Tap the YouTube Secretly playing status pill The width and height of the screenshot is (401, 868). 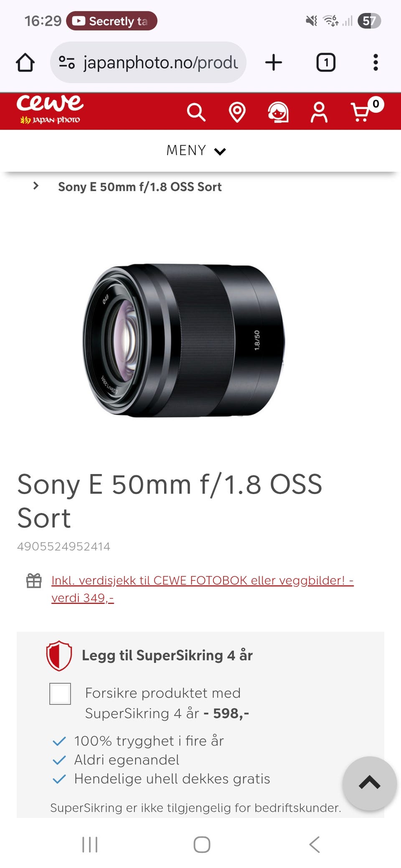pyautogui.click(x=112, y=21)
